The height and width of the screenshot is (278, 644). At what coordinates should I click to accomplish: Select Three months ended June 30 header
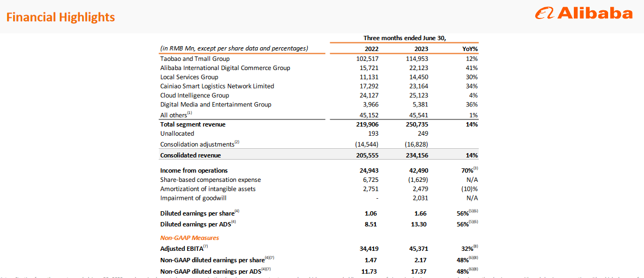(405, 37)
